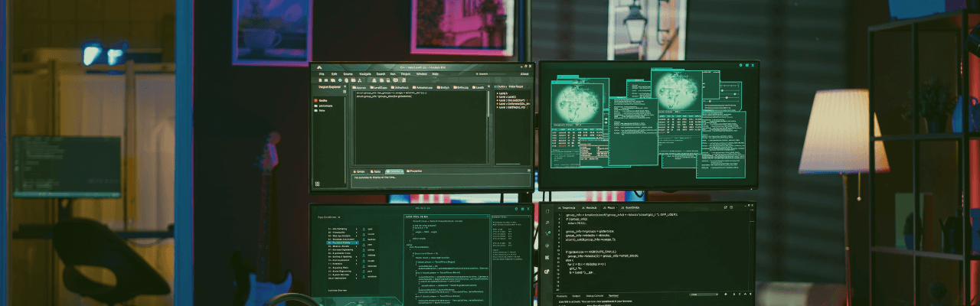Switch to the Terminal panel tab

(613, 295)
